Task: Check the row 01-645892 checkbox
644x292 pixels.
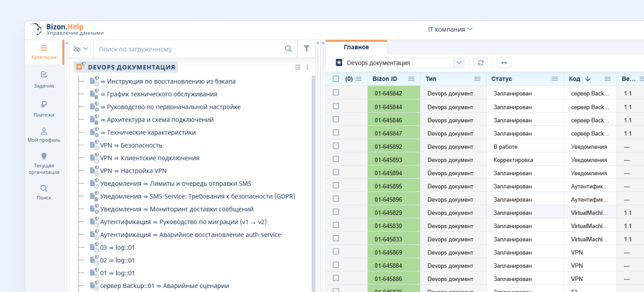Action: point(336,146)
